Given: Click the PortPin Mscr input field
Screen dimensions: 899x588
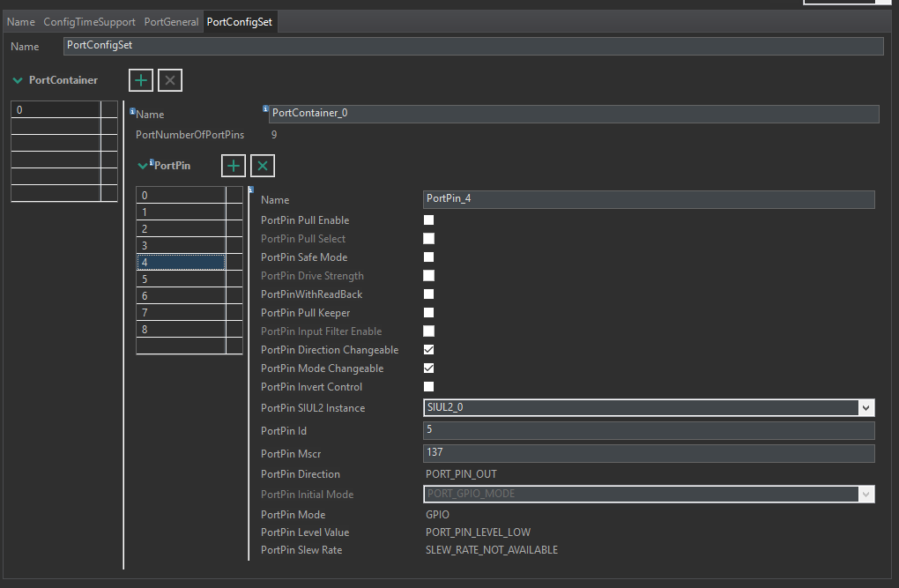Looking at the screenshot, I should pos(649,453).
